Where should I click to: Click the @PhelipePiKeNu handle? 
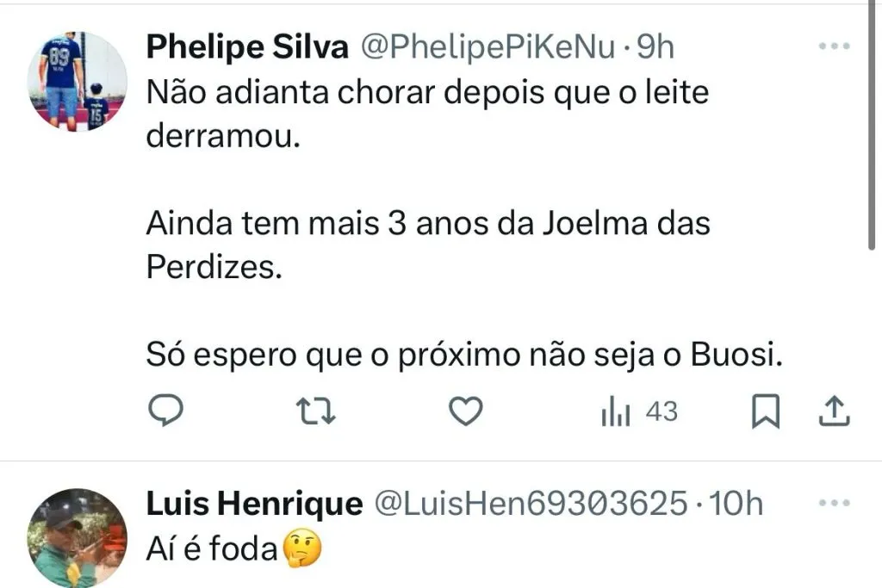point(487,47)
